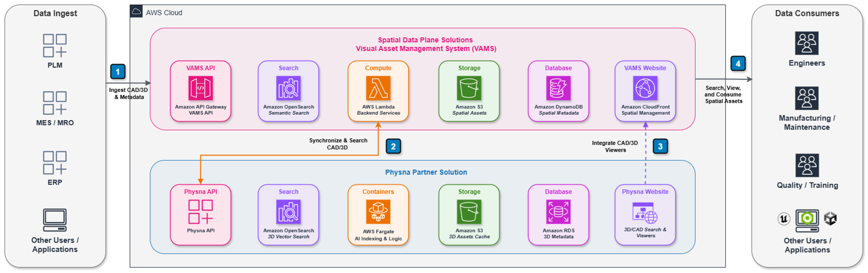The image size is (868, 273).
Task: Click the ERP application icon
Action: click(x=55, y=163)
